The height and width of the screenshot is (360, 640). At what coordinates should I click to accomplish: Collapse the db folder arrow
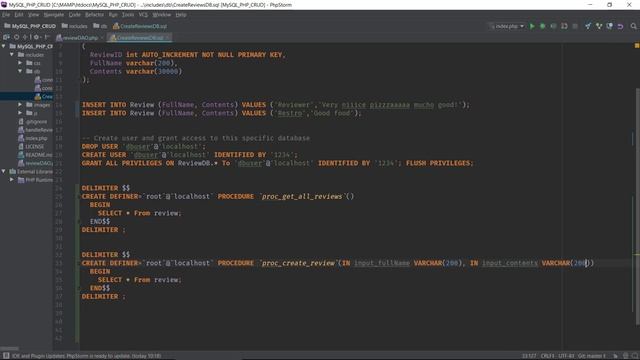pyautogui.click(x=20, y=71)
